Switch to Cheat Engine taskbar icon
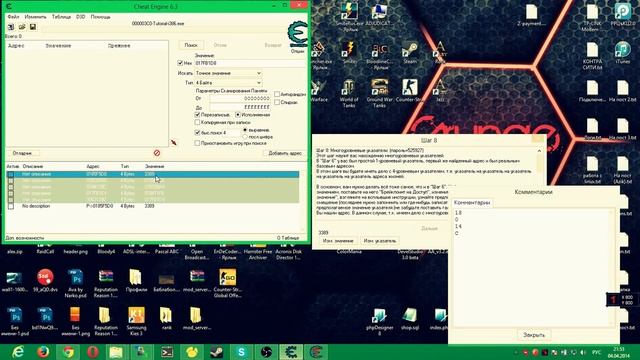 [291, 352]
